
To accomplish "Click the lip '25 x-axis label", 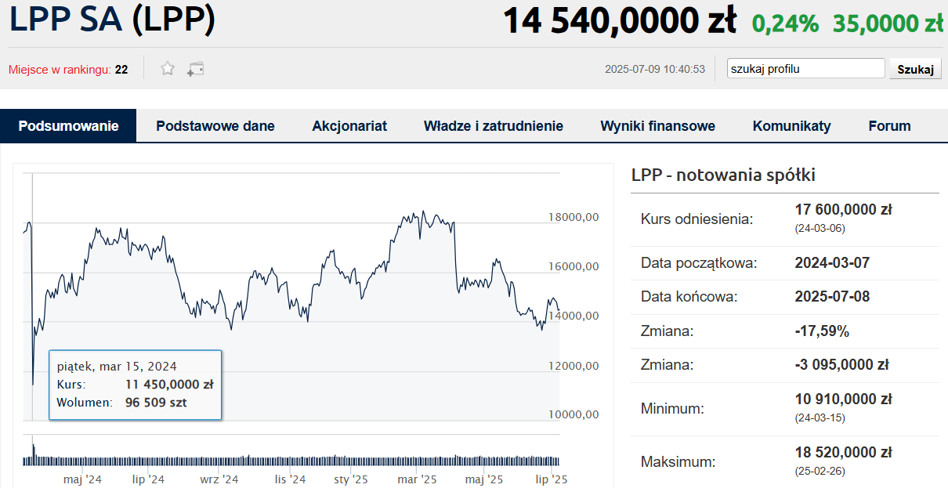I will [551, 480].
